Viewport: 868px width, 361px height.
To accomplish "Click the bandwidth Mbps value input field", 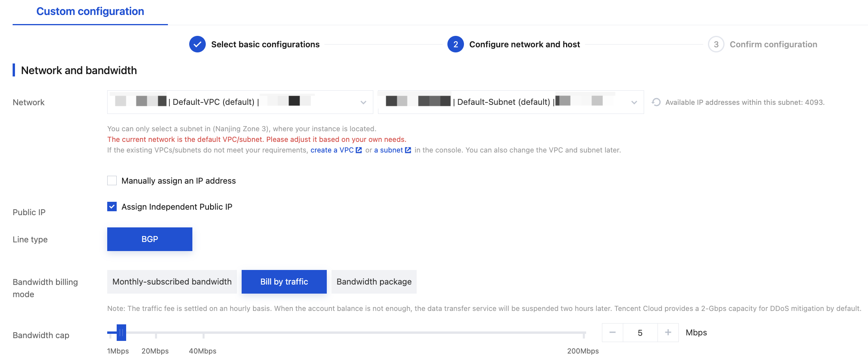I will (640, 333).
